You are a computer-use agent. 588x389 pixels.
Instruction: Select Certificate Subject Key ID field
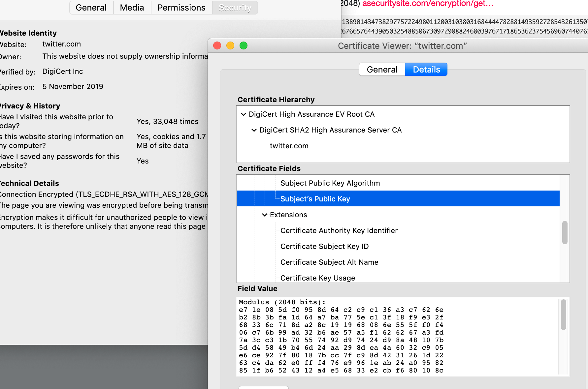point(324,247)
